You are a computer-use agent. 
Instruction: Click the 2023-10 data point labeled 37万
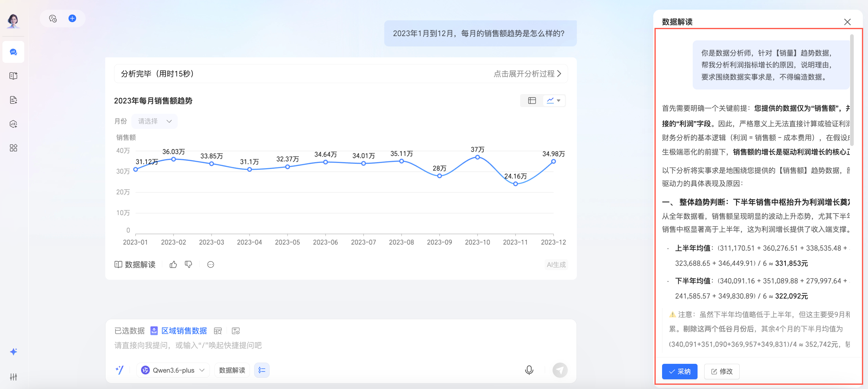coord(477,157)
